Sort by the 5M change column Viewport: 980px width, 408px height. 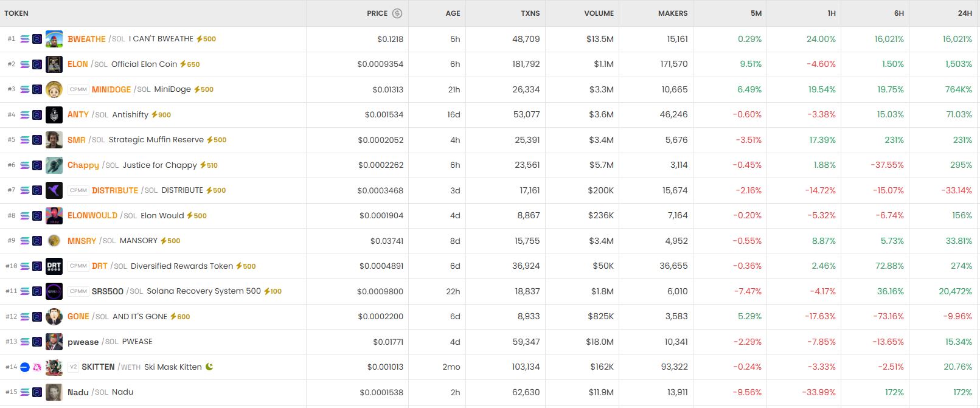click(x=756, y=13)
